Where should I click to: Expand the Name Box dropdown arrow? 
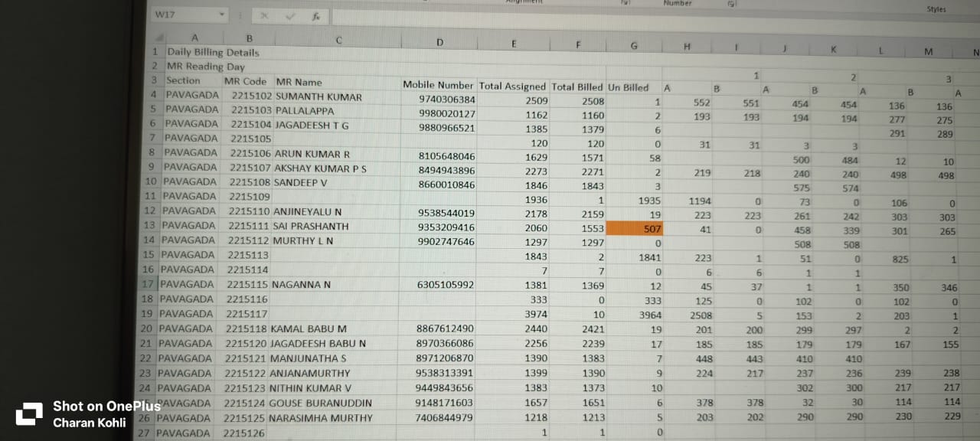coord(221,15)
